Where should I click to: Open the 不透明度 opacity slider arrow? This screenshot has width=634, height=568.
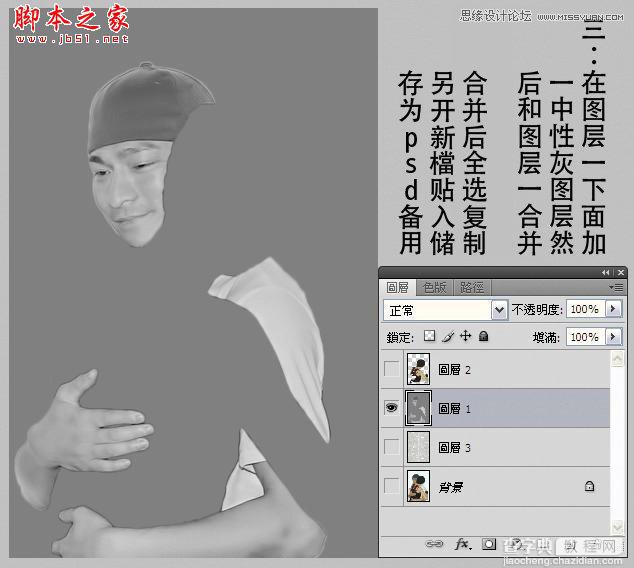point(613,309)
